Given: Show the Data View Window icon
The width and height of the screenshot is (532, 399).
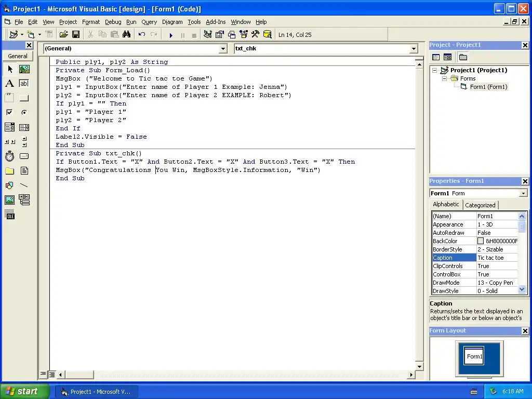Looking at the screenshot, I should (268, 34).
